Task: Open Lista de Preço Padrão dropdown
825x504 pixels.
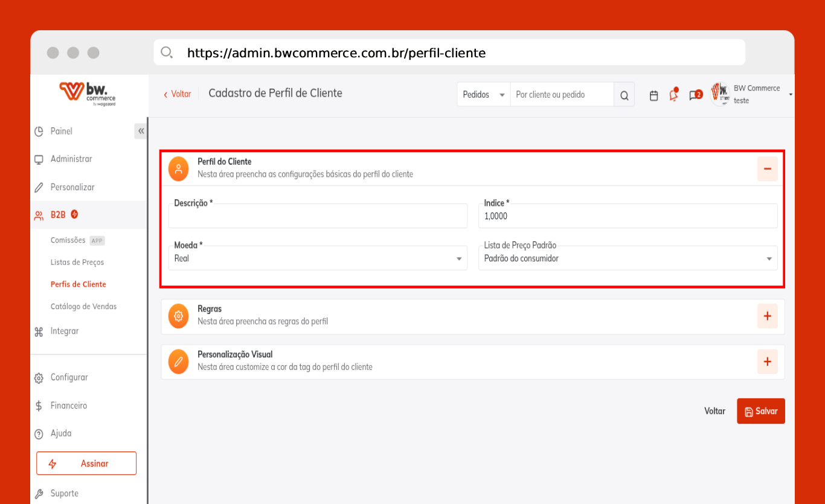Action: point(627,258)
